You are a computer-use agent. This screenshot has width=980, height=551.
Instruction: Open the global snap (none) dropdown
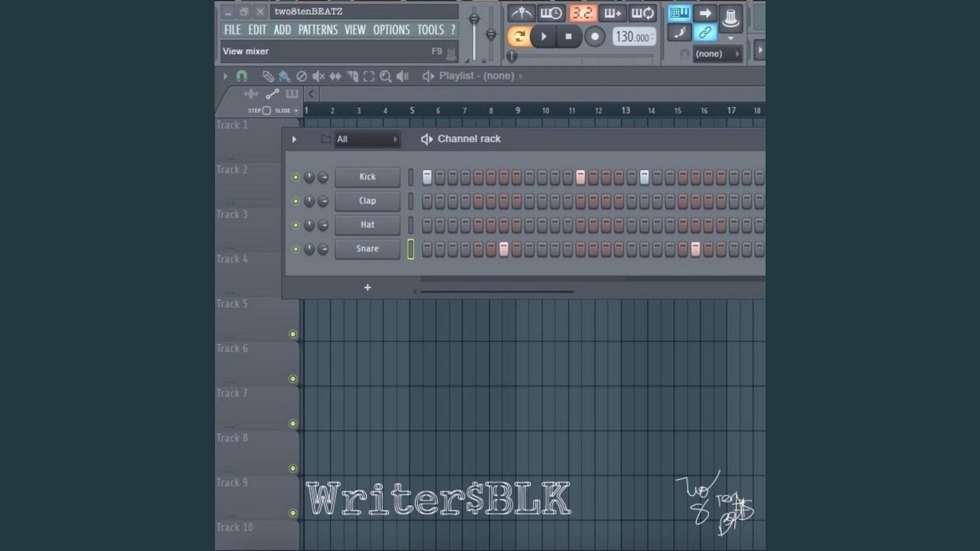click(717, 54)
